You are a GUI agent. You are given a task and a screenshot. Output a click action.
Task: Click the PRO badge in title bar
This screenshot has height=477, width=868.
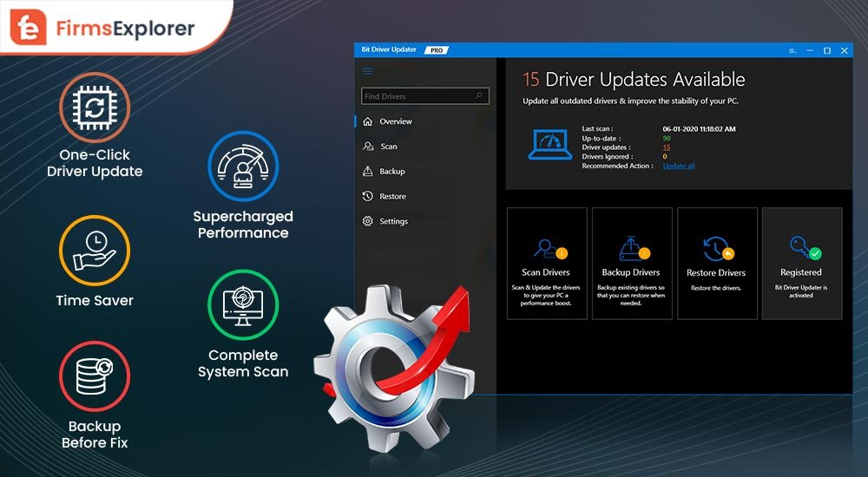(437, 49)
